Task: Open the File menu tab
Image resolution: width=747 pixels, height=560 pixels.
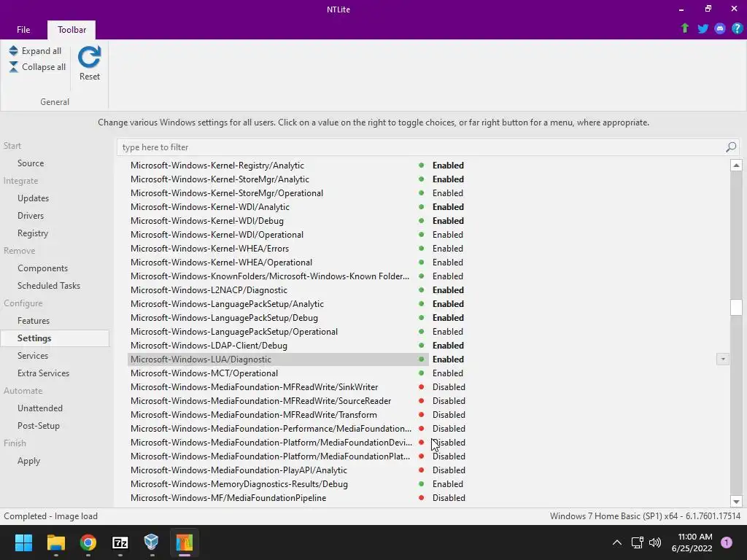Action: [23, 29]
